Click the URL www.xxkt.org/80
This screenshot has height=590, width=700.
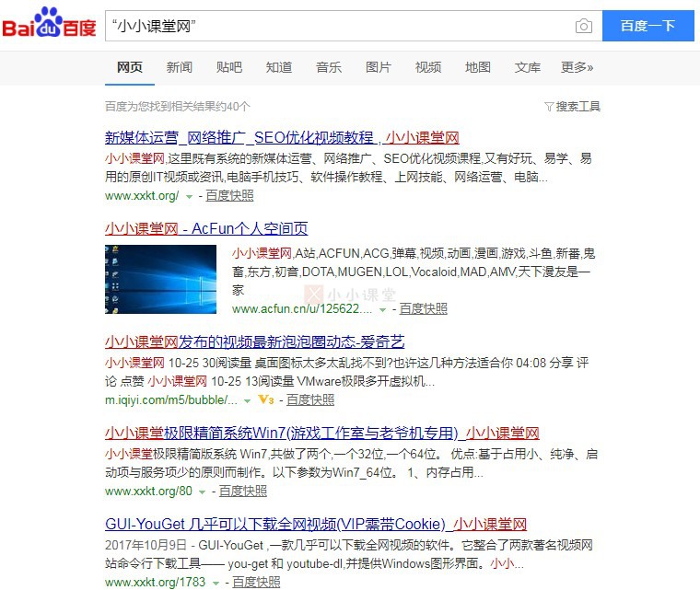[148, 491]
